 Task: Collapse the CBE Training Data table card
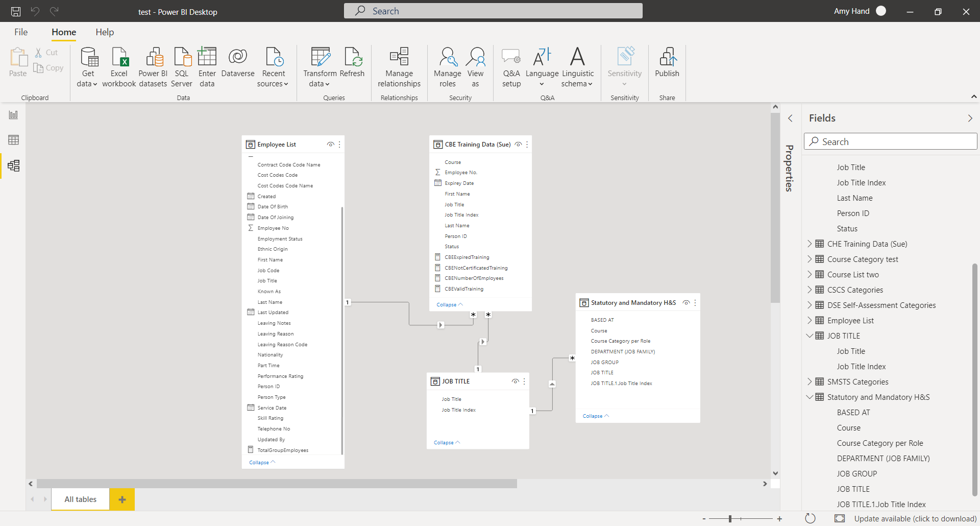pyautogui.click(x=450, y=305)
